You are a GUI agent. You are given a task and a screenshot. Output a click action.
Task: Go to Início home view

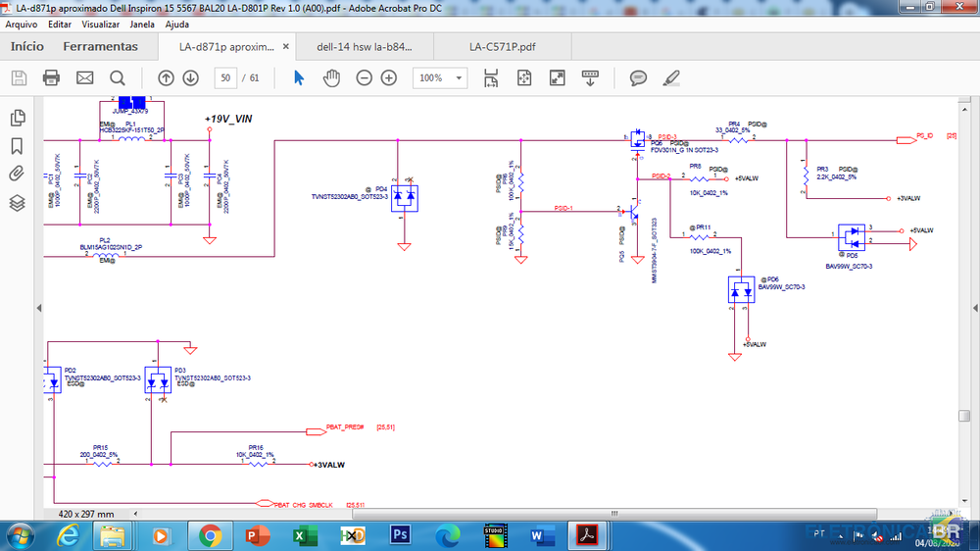(x=26, y=46)
